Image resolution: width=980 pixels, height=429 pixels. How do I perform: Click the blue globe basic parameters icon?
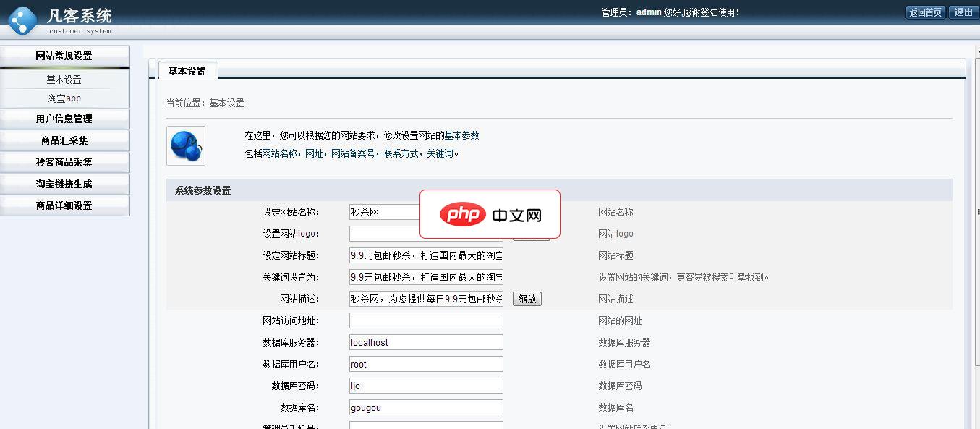(186, 145)
